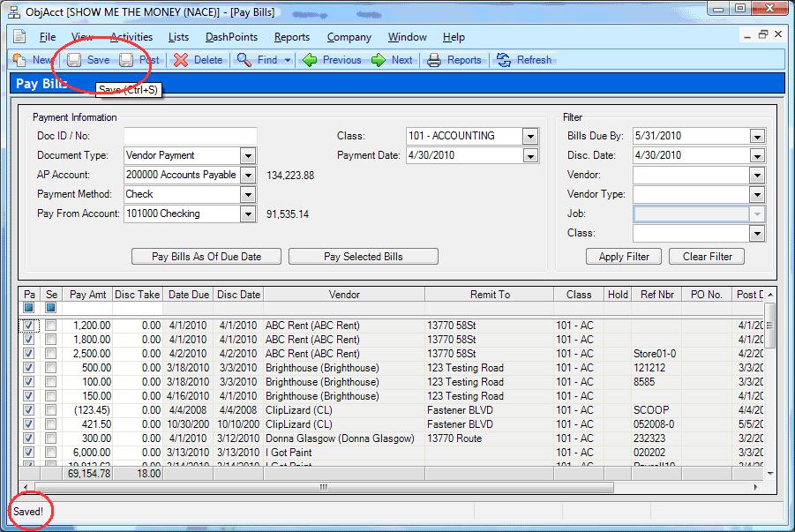Open the DashPoints menu
The height and width of the screenshot is (532, 795).
231,37
